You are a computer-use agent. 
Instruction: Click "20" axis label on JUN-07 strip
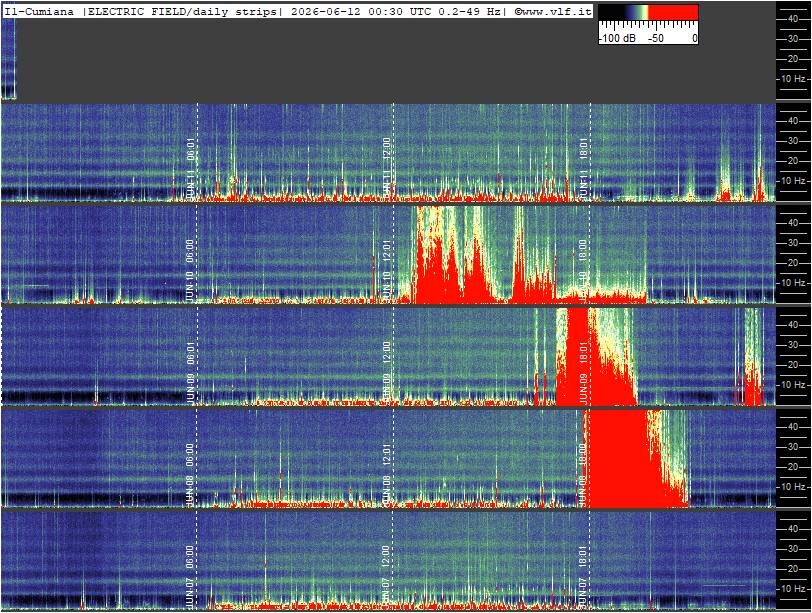793,569
